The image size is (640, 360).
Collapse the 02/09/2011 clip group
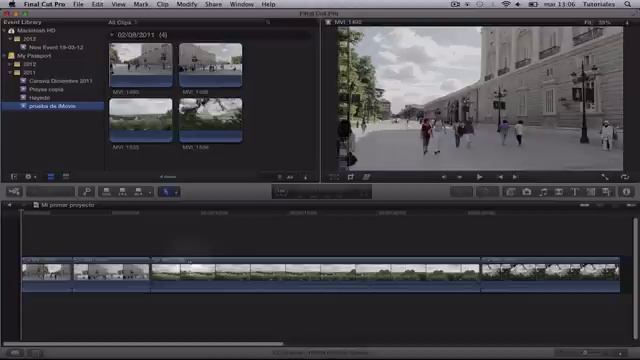click(x=111, y=35)
